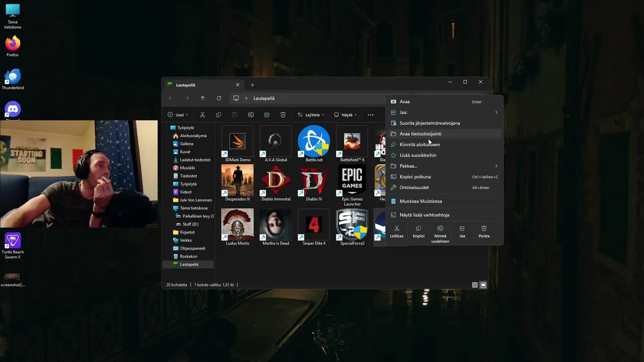The width and height of the screenshot is (644, 362).
Task: Click Nimeä uudelleen in context menu
Action: [x=440, y=234]
